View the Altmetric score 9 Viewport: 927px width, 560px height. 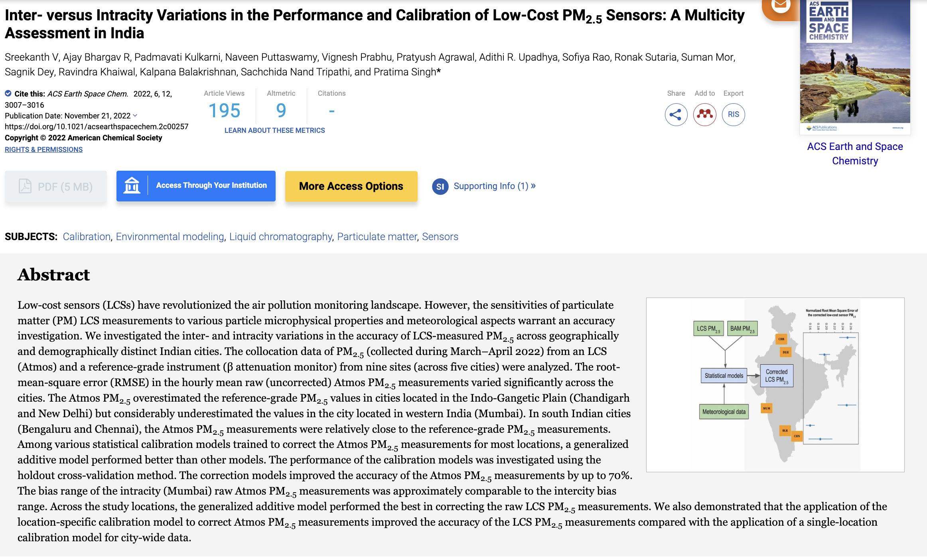coord(281,110)
